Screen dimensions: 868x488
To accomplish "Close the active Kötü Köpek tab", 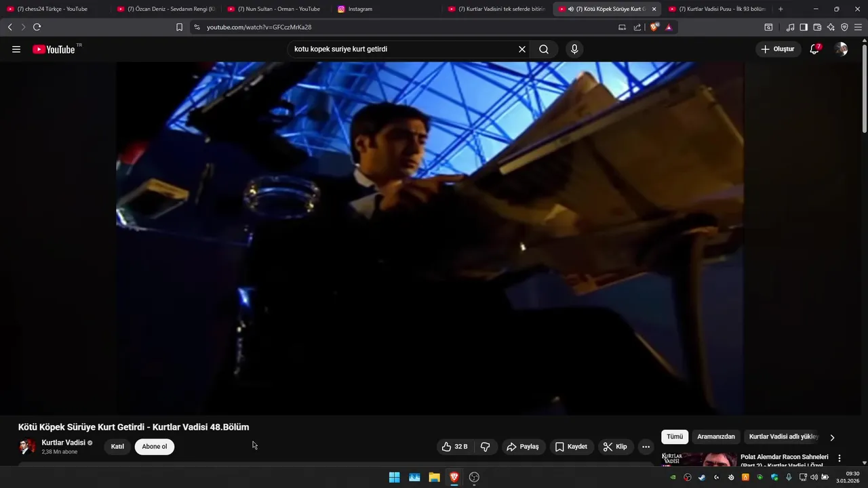I will click(x=654, y=9).
